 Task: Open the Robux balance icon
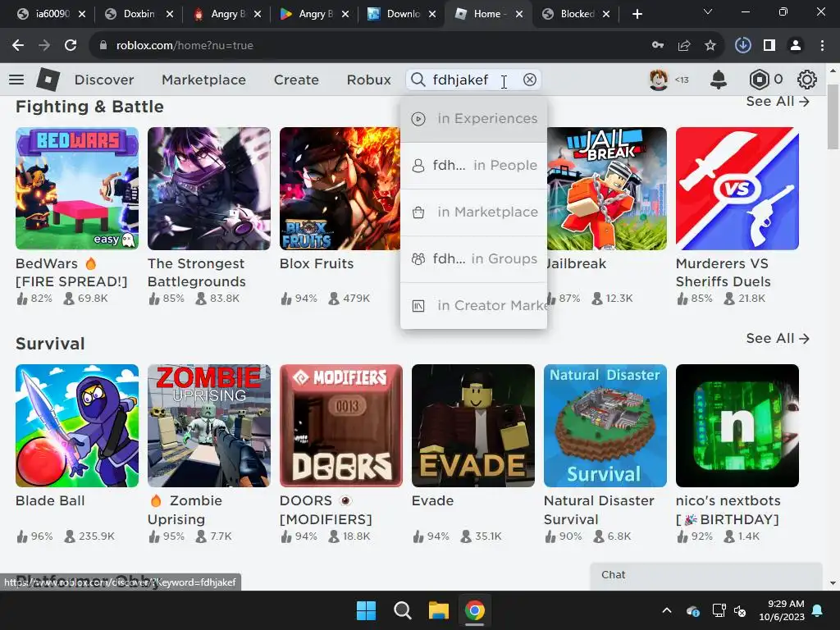[759, 80]
